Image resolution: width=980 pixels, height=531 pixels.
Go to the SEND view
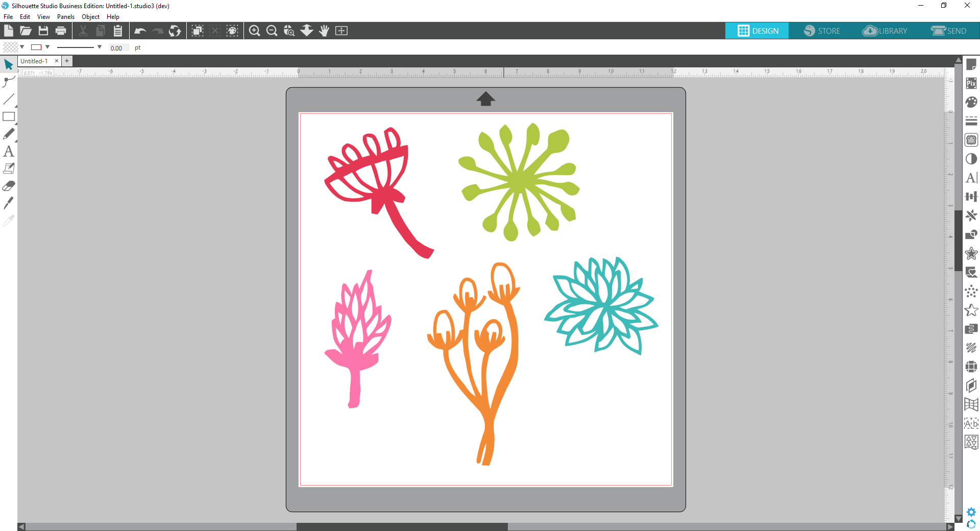[x=948, y=31]
